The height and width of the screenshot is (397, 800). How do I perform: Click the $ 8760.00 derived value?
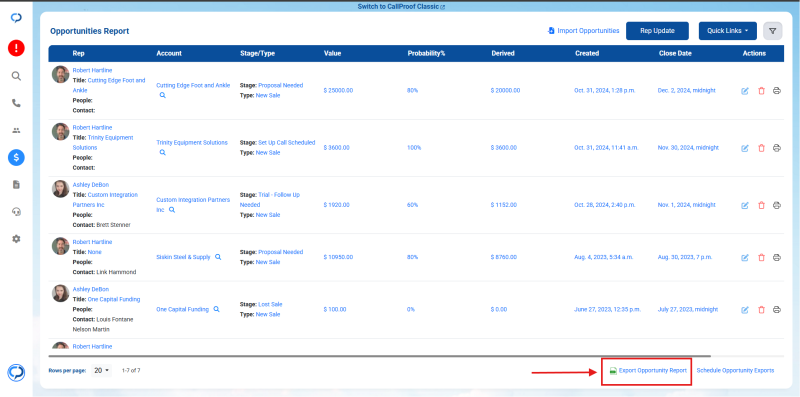tap(504, 257)
